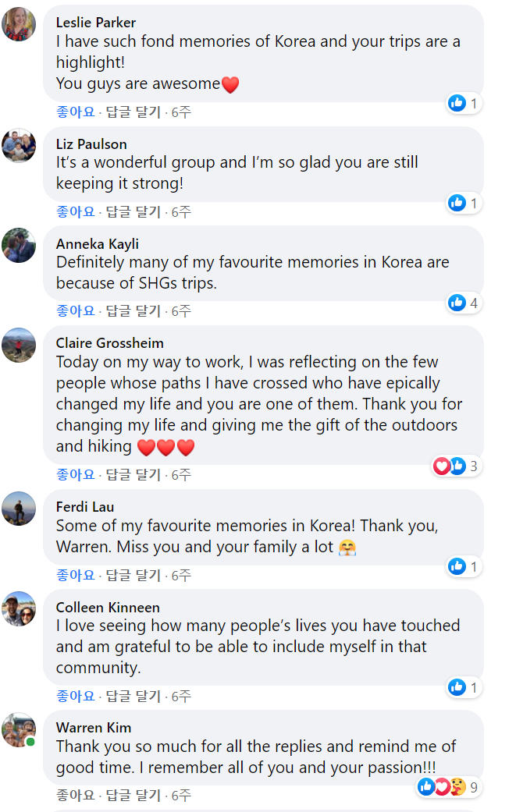The image size is (516, 812).
Task: Click Ferdi Lau's avatar image
Action: [20, 509]
